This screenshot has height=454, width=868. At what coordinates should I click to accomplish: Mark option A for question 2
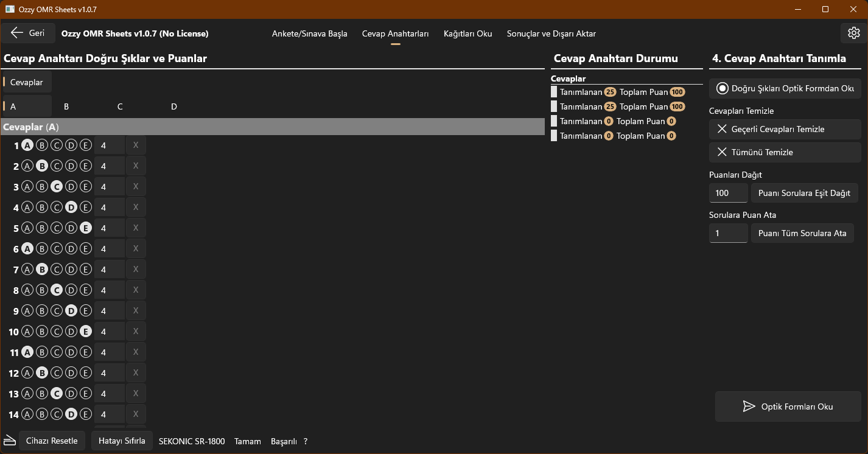coord(27,166)
